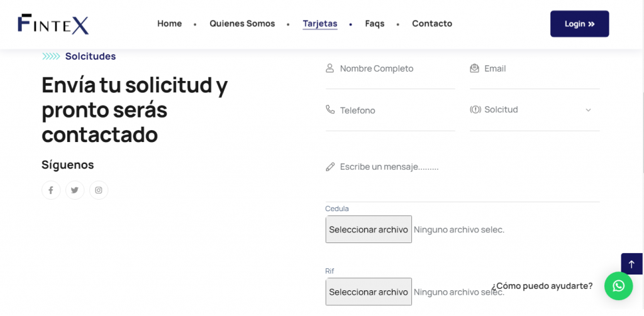
Task: Choose file for Cedula upload
Action: [x=369, y=229]
